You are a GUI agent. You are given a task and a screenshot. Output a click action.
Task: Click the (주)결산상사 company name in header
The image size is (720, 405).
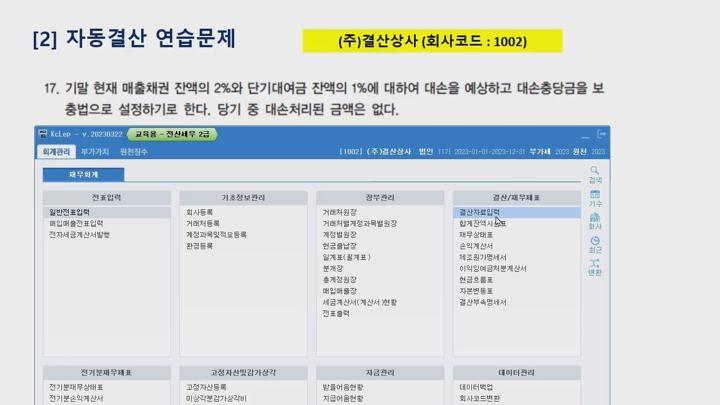click(388, 152)
